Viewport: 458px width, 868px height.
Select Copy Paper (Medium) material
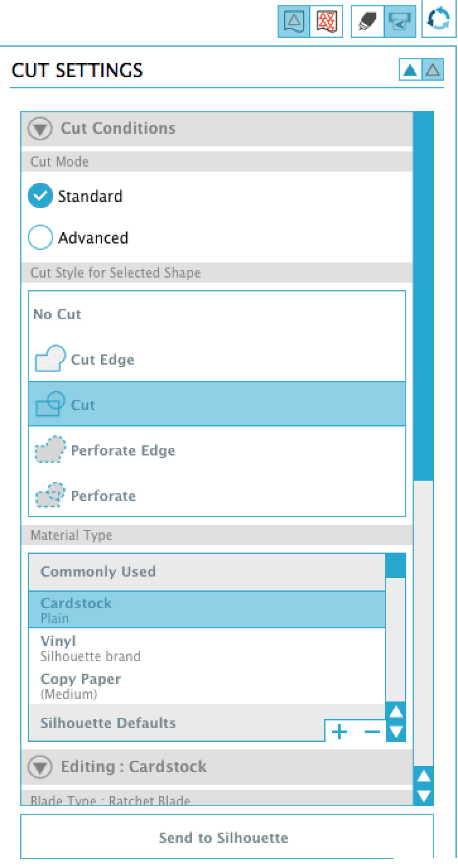[81, 686]
